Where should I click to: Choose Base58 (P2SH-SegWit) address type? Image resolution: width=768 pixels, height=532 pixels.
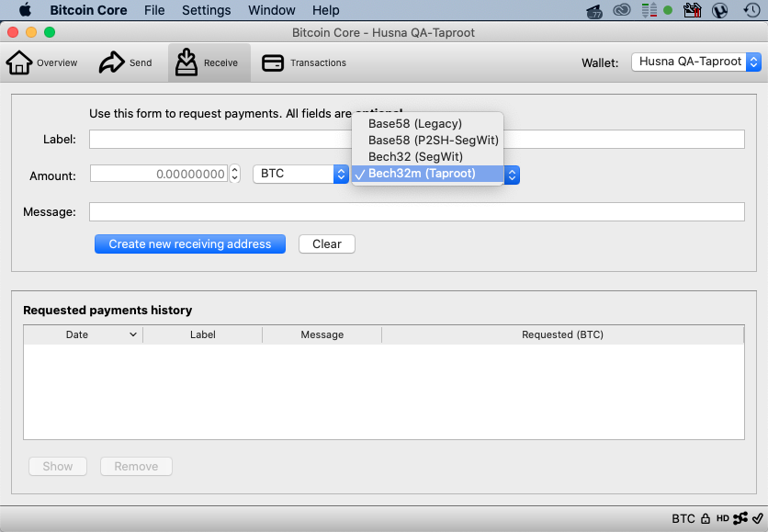(427, 140)
